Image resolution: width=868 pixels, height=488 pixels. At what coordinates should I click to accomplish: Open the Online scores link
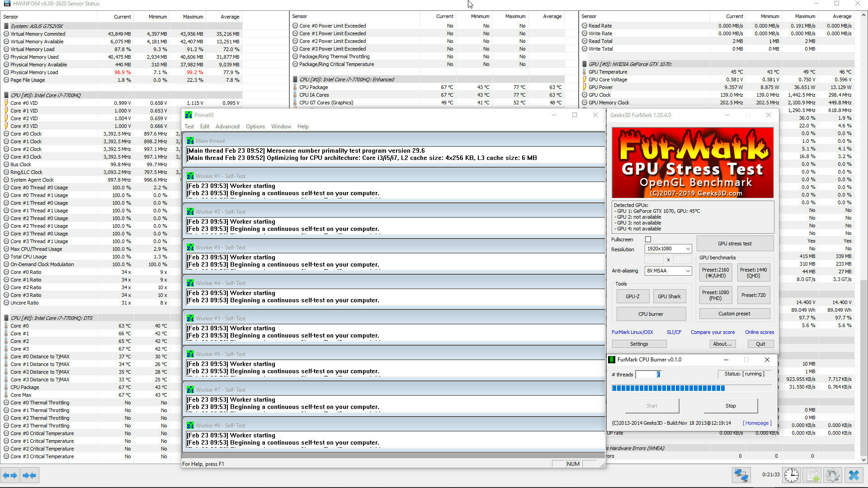(x=759, y=333)
